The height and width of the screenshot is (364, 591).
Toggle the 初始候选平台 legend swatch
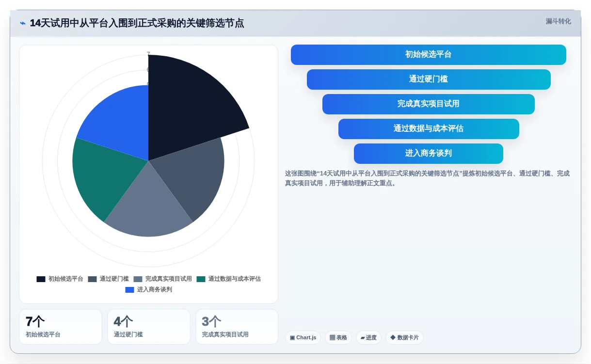click(41, 279)
